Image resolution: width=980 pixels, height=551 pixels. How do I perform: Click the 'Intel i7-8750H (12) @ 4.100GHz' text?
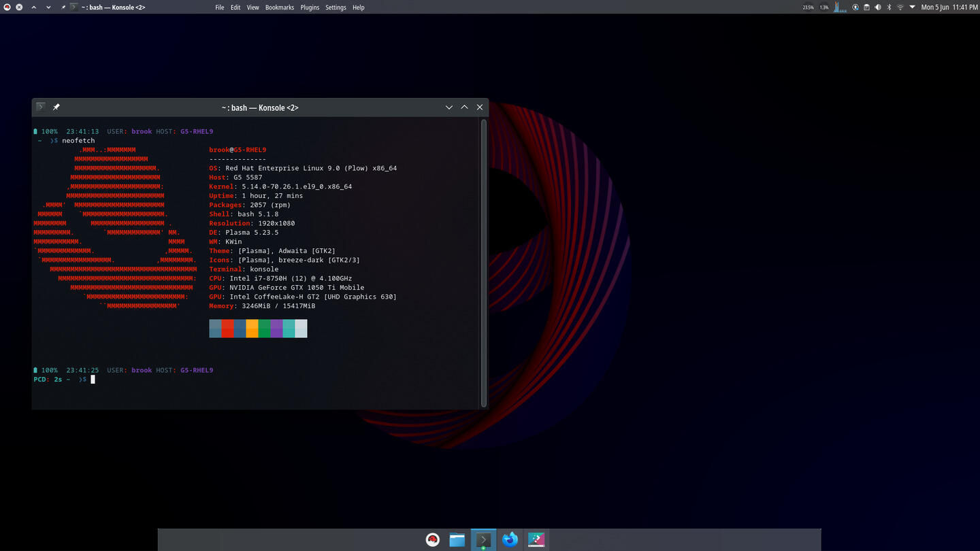pyautogui.click(x=291, y=278)
